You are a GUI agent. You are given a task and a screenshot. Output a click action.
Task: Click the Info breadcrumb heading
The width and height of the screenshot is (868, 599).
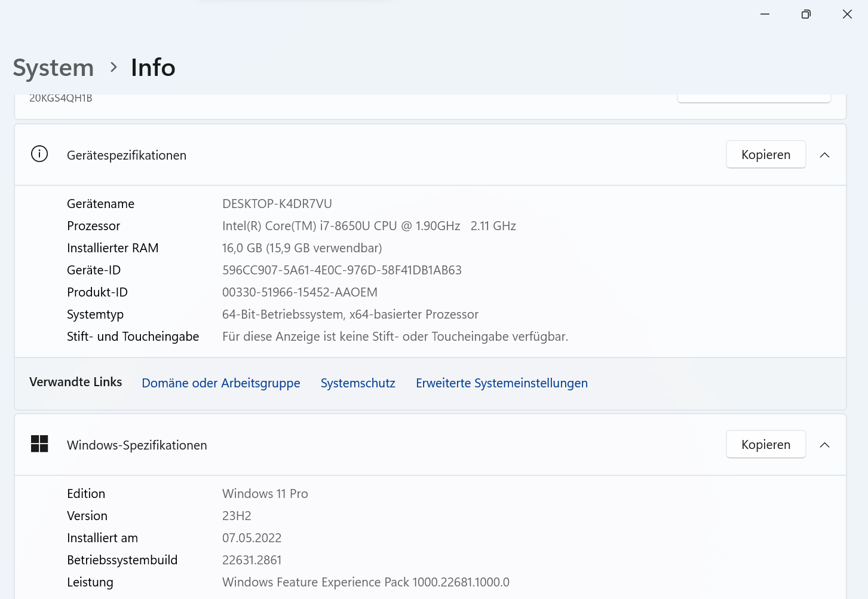pos(153,68)
